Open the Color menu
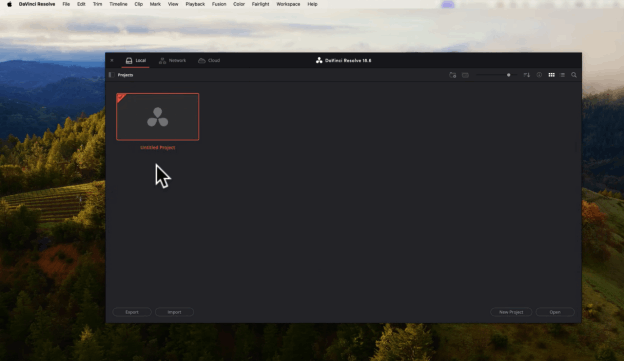The image size is (624, 362). pyautogui.click(x=239, y=4)
